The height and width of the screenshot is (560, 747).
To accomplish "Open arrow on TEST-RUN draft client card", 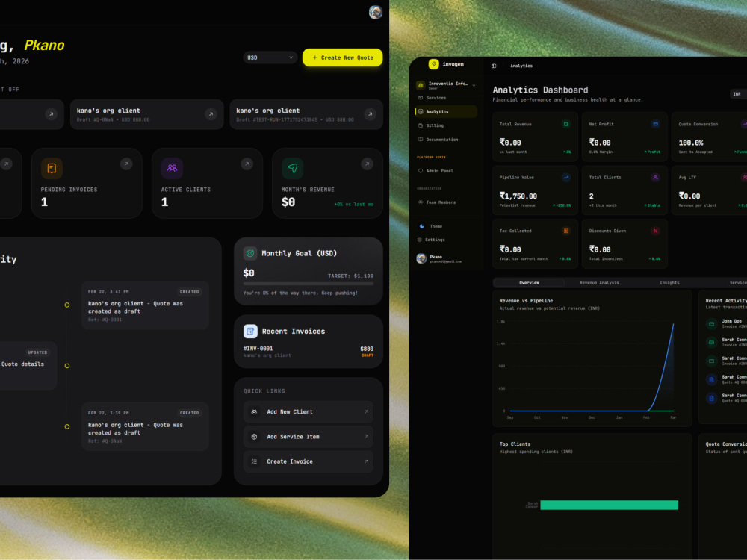I will coord(371,114).
